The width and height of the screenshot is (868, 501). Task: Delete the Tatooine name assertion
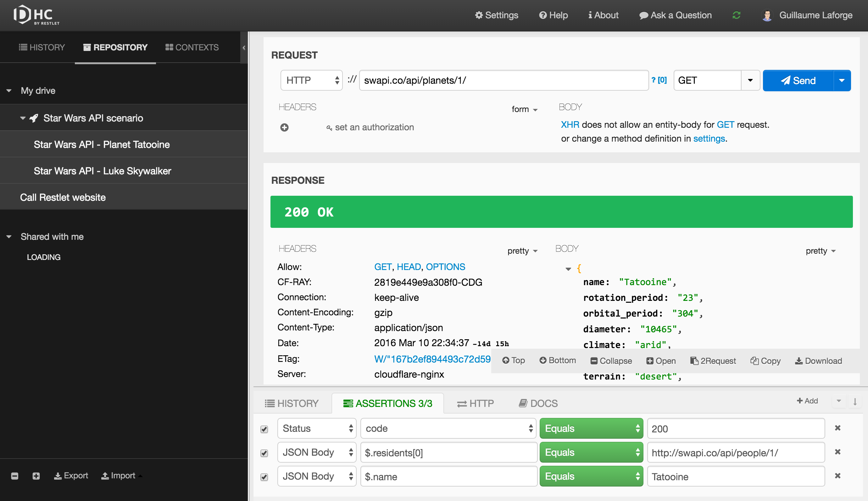click(837, 476)
